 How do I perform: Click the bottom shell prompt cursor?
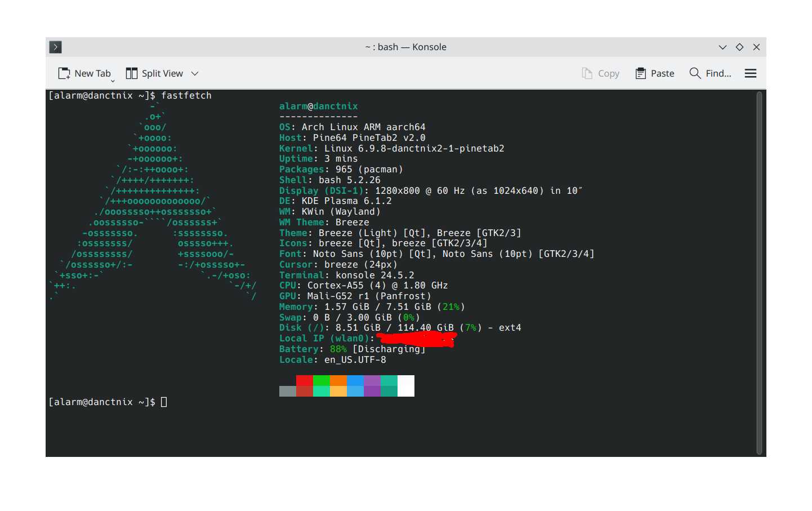164,402
